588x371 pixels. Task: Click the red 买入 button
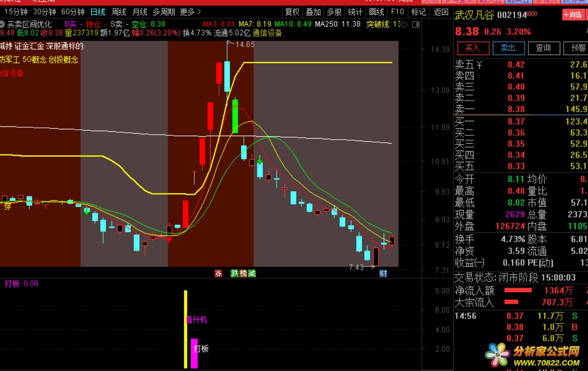pos(473,48)
